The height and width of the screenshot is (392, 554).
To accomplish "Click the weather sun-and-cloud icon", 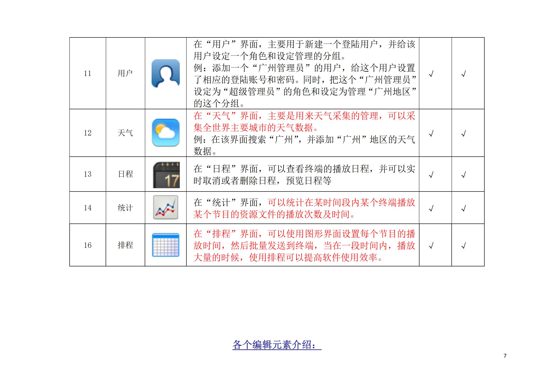I will tap(166, 132).
